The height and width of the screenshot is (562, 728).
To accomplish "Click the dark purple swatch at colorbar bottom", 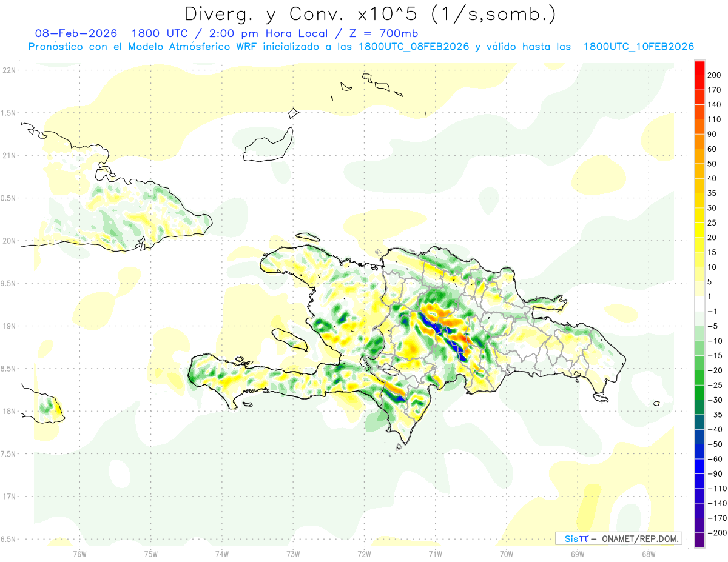I will pyautogui.click(x=699, y=540).
